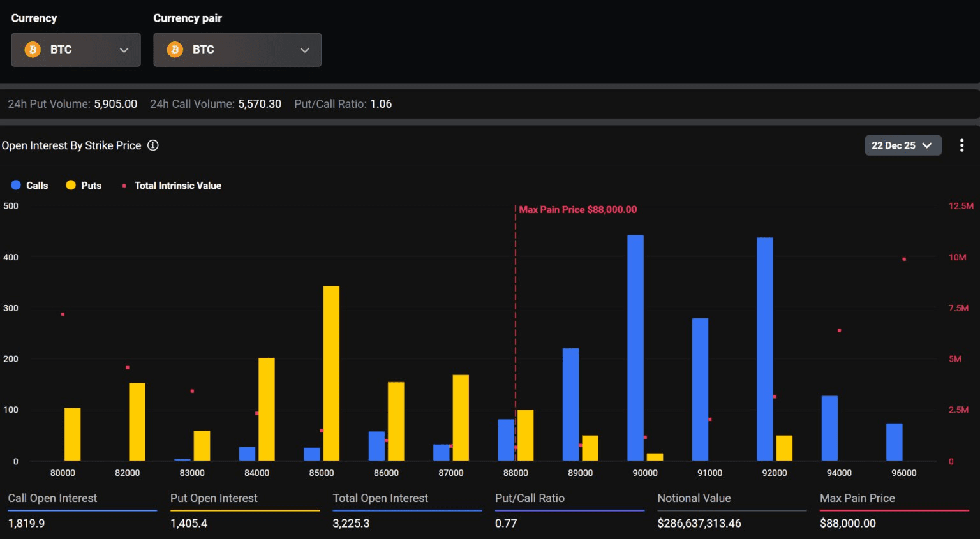
Task: Toggle the Calls legend series
Action: click(x=30, y=186)
